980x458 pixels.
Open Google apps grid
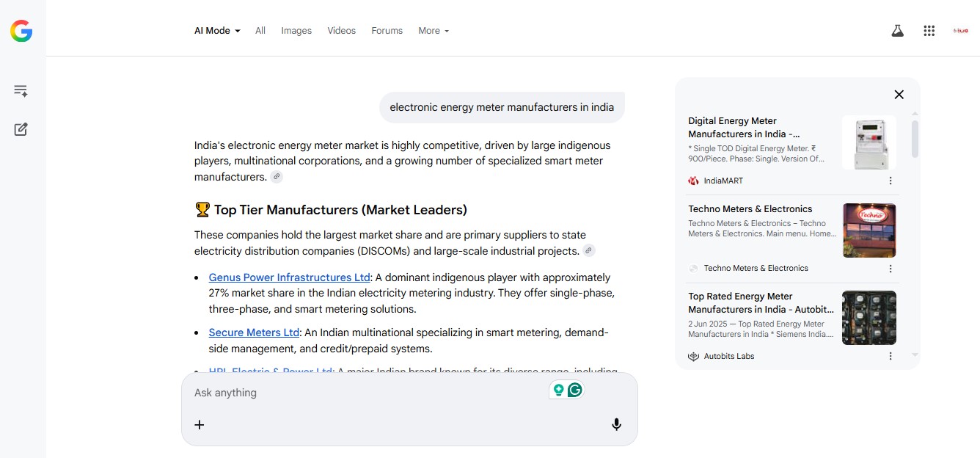(x=929, y=31)
